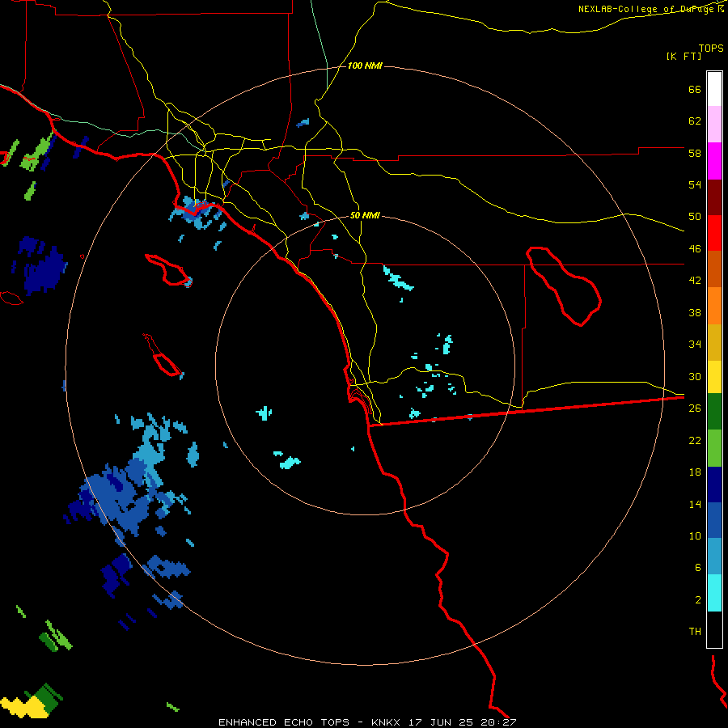
Task: Click San Clemente Island's red outline
Action: (x=163, y=356)
